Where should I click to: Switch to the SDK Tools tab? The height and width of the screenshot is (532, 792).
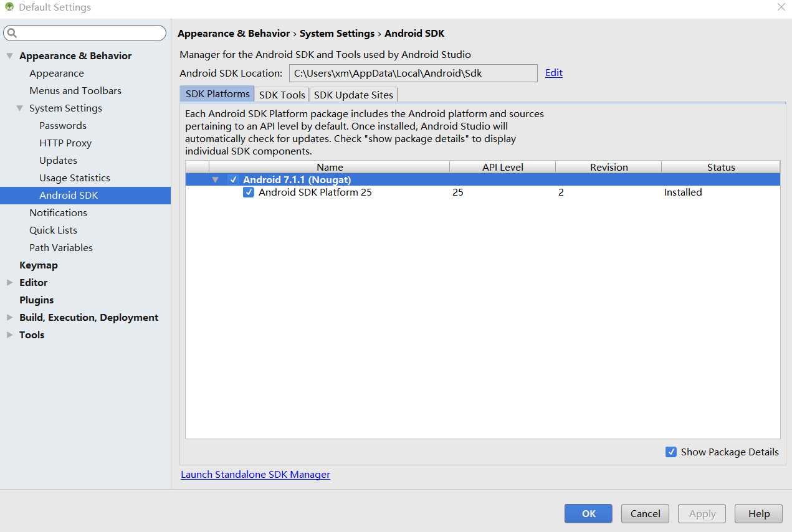282,95
